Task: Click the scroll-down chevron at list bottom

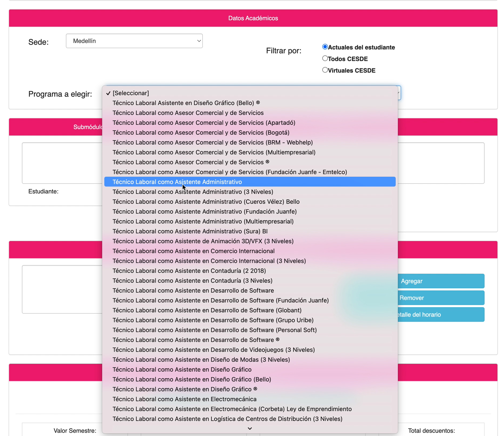Action: click(x=250, y=428)
